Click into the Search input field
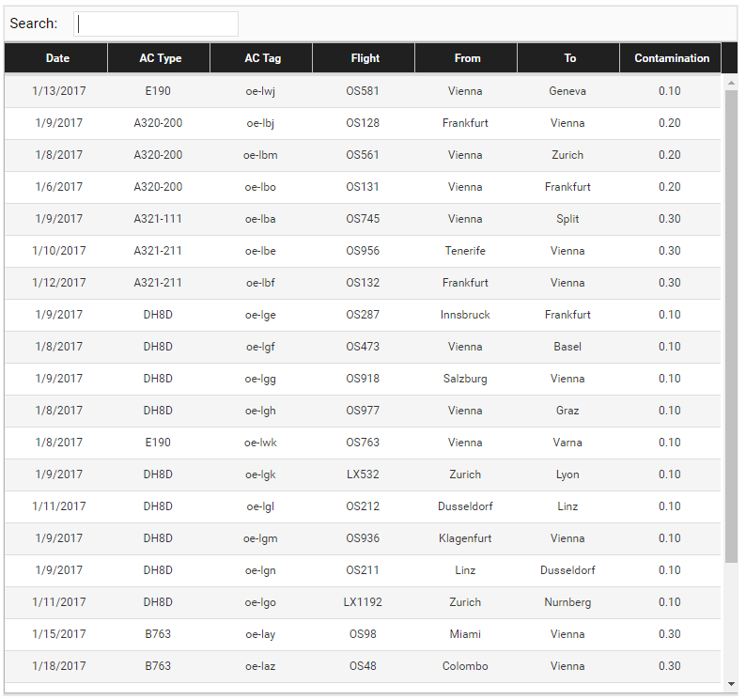The width and height of the screenshot is (746, 700). point(156,23)
